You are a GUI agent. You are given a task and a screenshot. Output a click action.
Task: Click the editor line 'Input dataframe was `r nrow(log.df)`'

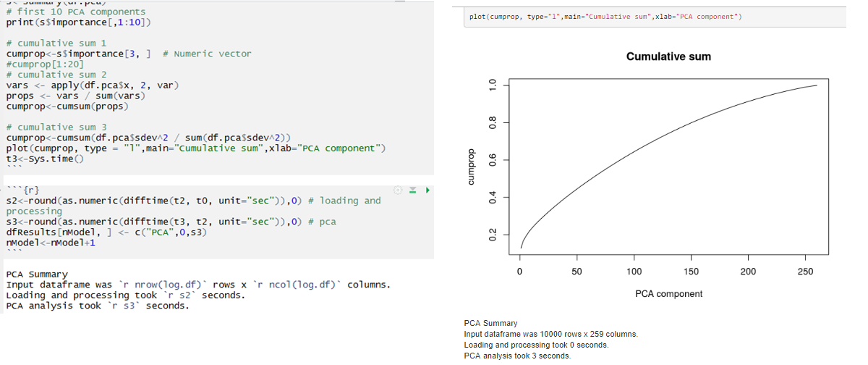(198, 285)
